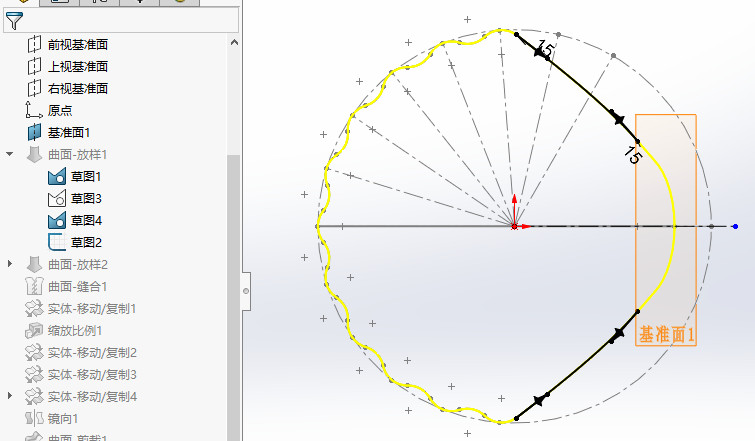Click the red origin marker in viewport
Viewport: 755px width, 441px height.
[514, 226]
